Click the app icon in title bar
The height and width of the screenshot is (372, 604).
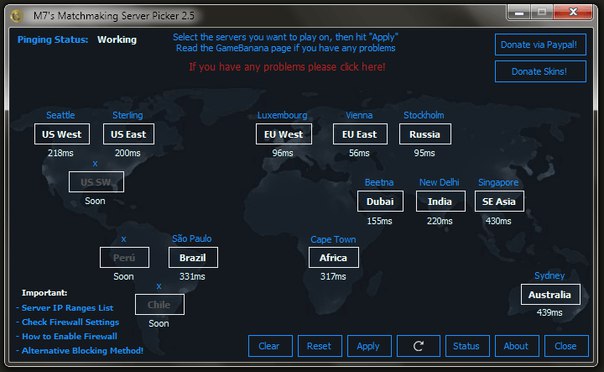(17, 16)
